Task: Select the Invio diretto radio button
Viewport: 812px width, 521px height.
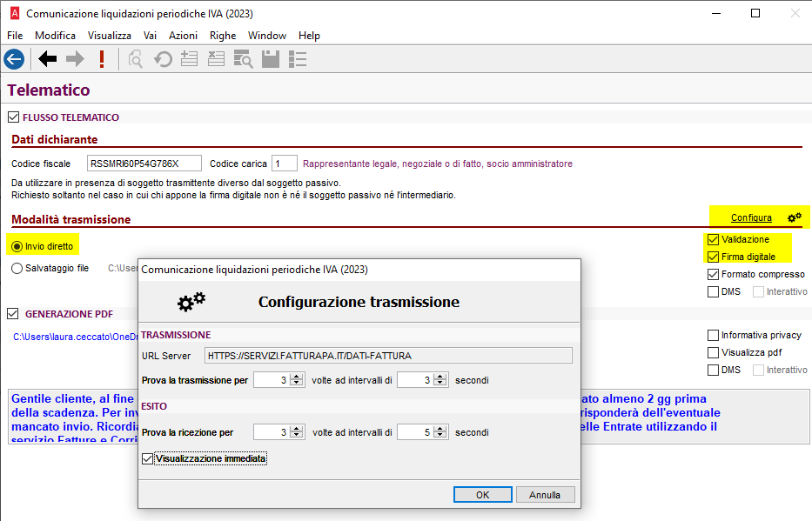Action: 17,247
